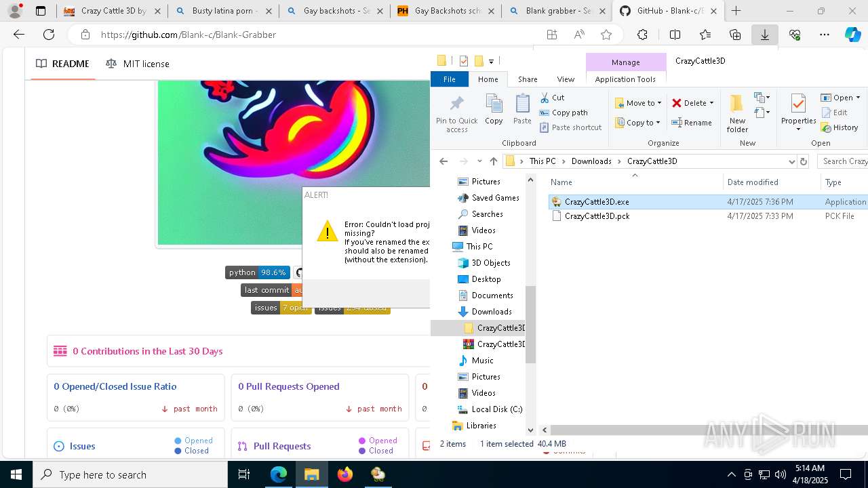868x488 pixels.
Task: Click the issues 7 open badge
Action: (281, 308)
